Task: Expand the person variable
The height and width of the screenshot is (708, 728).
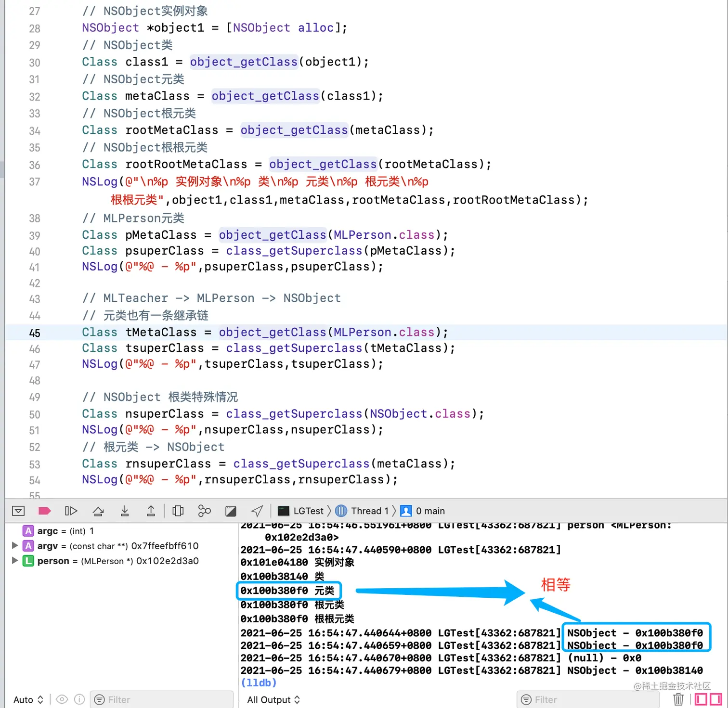Action: coord(14,561)
